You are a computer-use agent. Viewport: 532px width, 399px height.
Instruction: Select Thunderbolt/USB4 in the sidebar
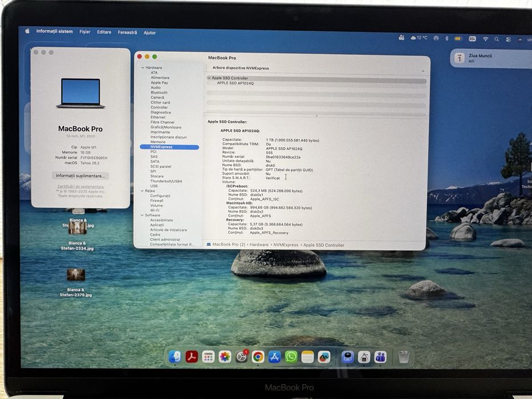pyautogui.click(x=166, y=181)
